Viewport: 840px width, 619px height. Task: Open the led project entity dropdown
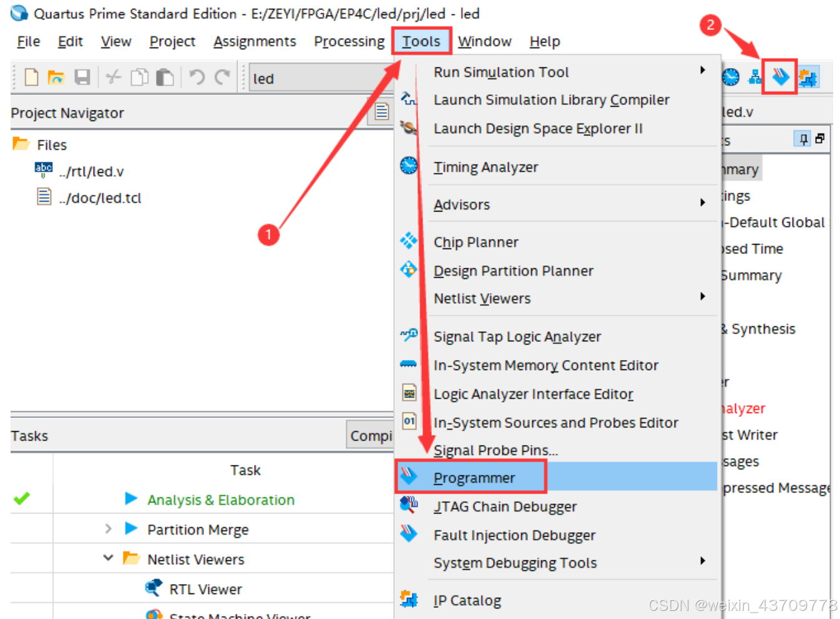pos(321,78)
